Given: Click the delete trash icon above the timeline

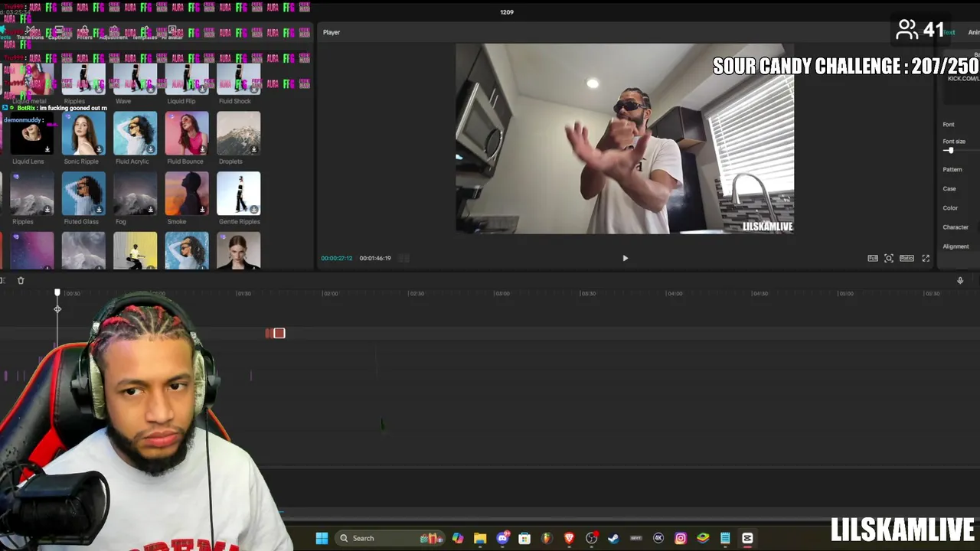Looking at the screenshot, I should (x=21, y=281).
